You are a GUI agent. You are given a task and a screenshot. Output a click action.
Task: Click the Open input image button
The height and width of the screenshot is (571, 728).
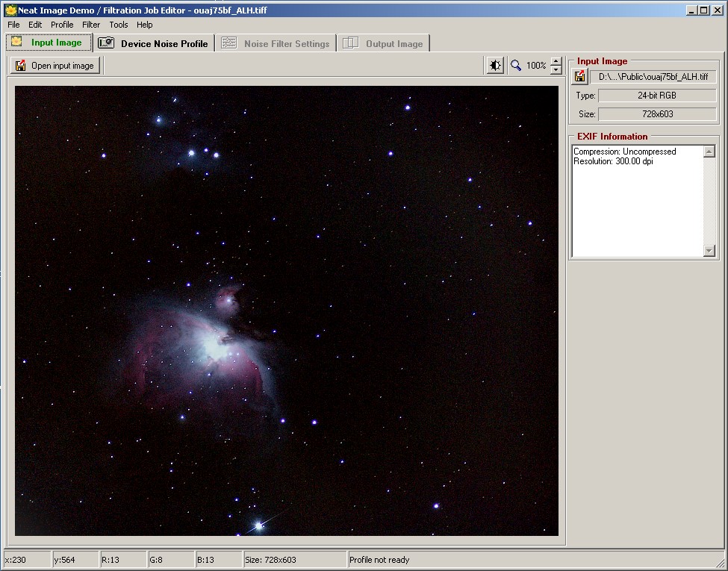click(55, 66)
